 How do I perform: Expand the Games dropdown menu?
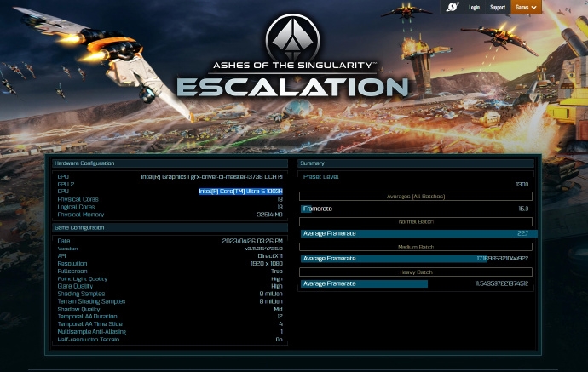(526, 7)
